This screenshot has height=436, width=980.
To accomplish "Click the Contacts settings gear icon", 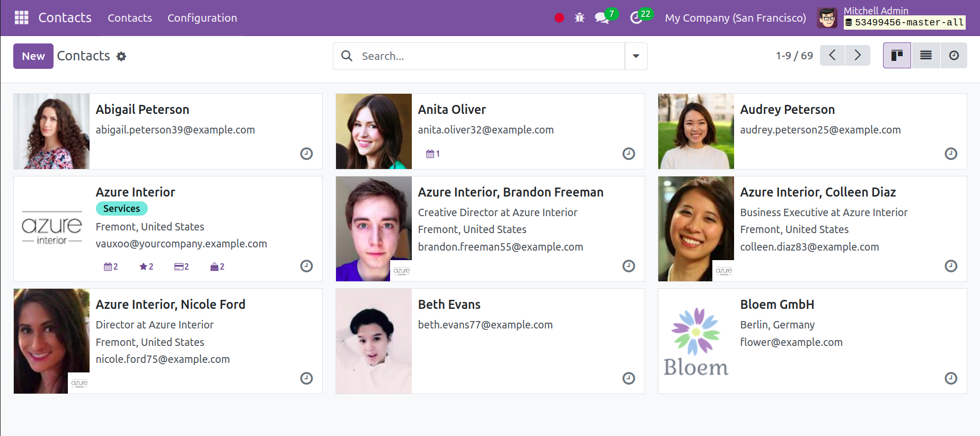I will click(121, 56).
